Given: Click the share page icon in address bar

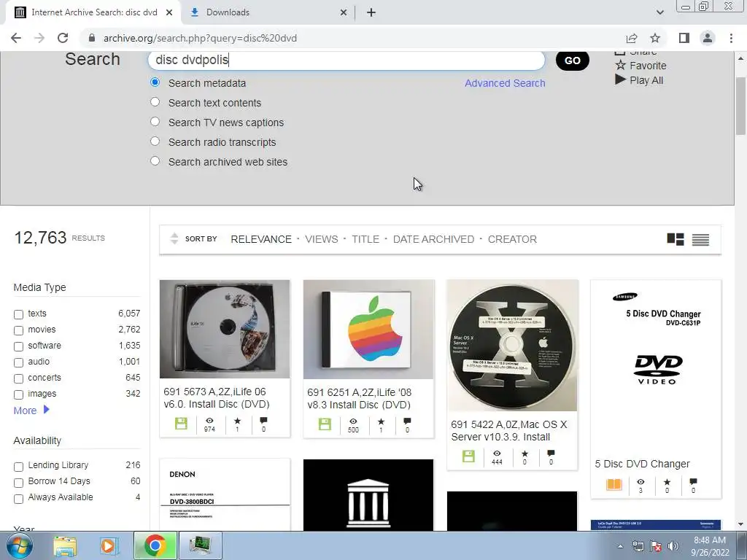Looking at the screenshot, I should click(x=632, y=38).
